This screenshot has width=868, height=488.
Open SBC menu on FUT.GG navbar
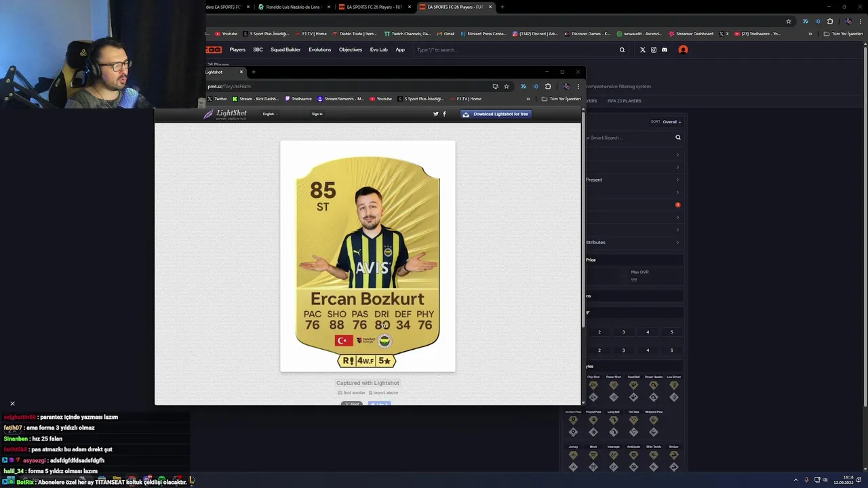click(x=258, y=49)
